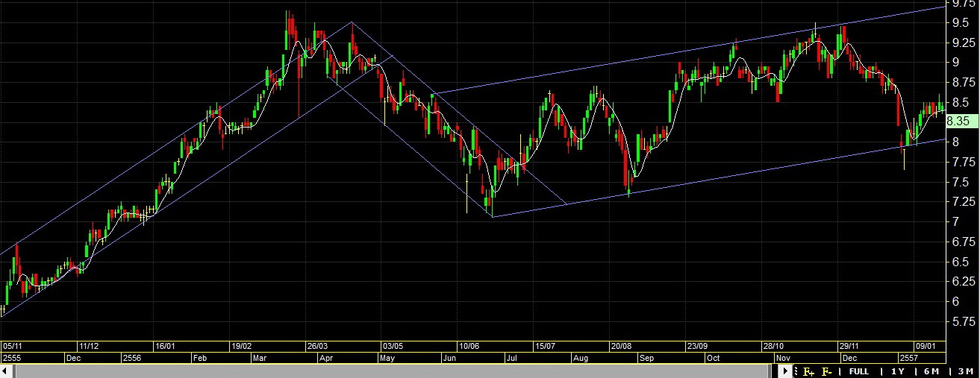This screenshot has width=980, height=378.
Task: Click the 11/12 date label
Action: pos(89,347)
